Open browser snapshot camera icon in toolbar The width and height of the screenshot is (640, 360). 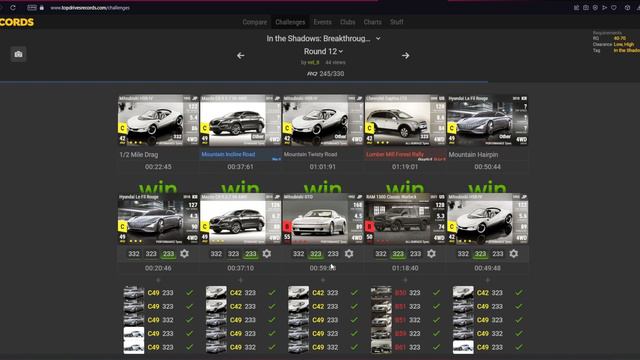(586, 7)
